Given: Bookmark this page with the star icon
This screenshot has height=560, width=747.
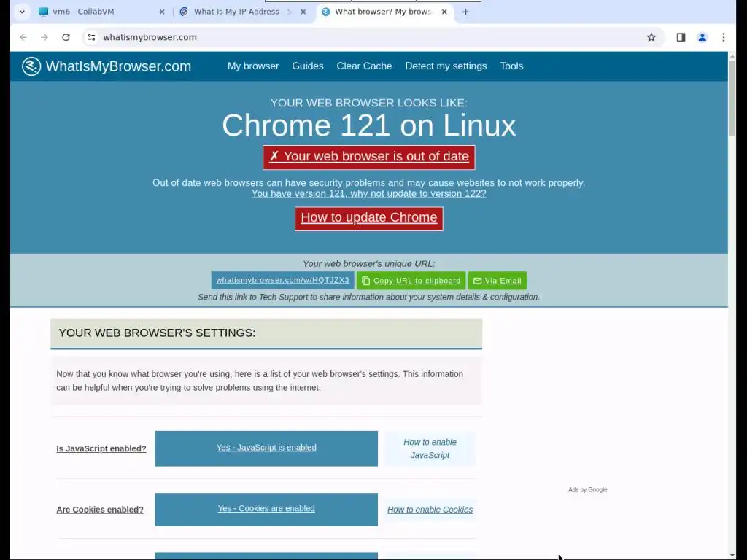Looking at the screenshot, I should tap(651, 37).
